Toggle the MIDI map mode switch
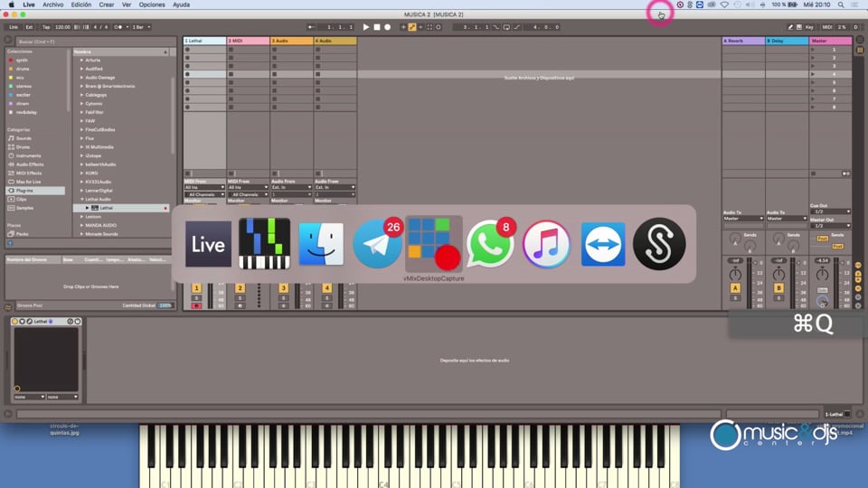The image size is (868, 488). pos(827,27)
